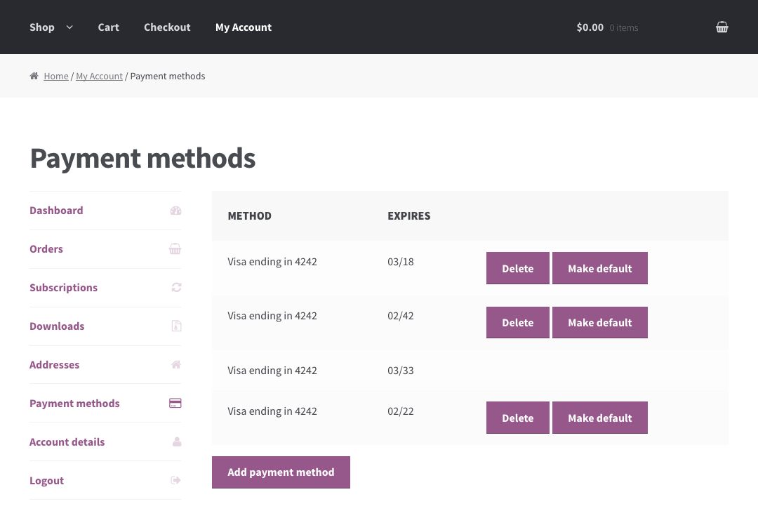Delete the Visa card expiring 02/22

(517, 418)
